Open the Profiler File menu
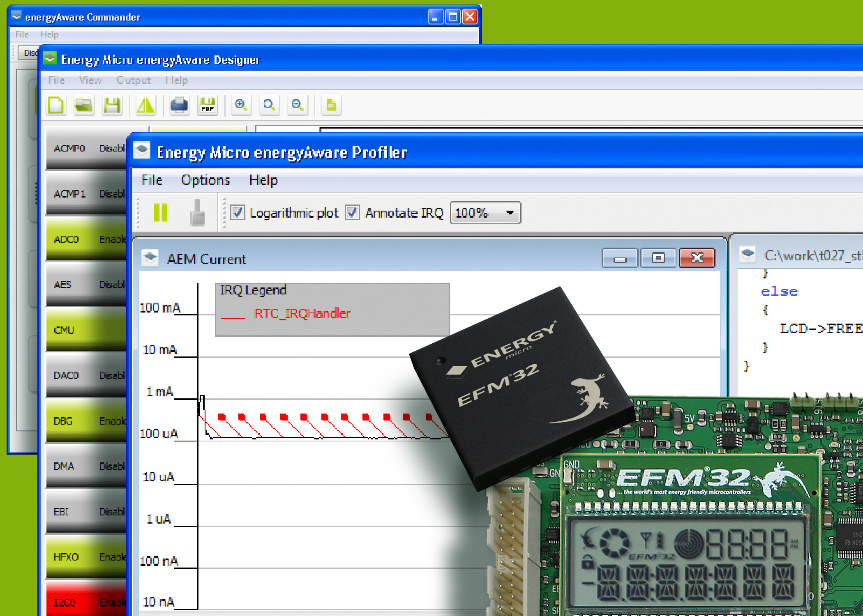863x616 pixels. coord(152,180)
